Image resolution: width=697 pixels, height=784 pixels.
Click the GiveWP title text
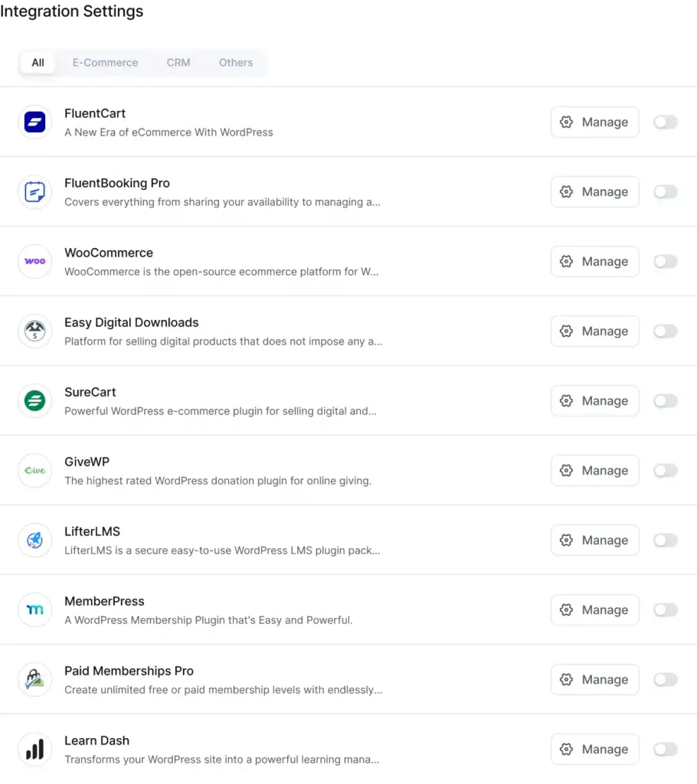coord(87,462)
